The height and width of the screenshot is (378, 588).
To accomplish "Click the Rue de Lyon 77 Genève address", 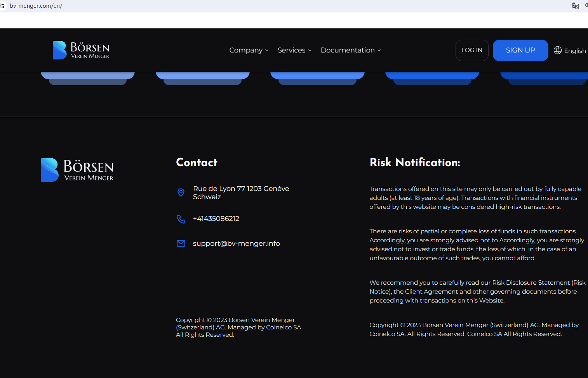I will pyautogui.click(x=241, y=192).
